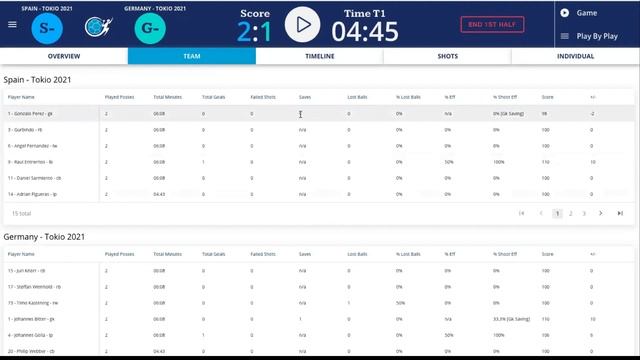Click the Spain - Tokio 2021 table heading

pyautogui.click(x=37, y=80)
